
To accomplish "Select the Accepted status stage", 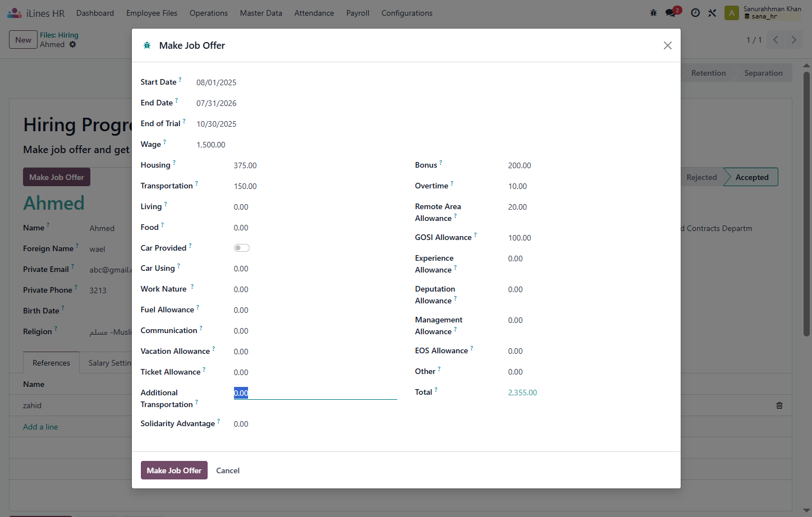I will pyautogui.click(x=751, y=177).
